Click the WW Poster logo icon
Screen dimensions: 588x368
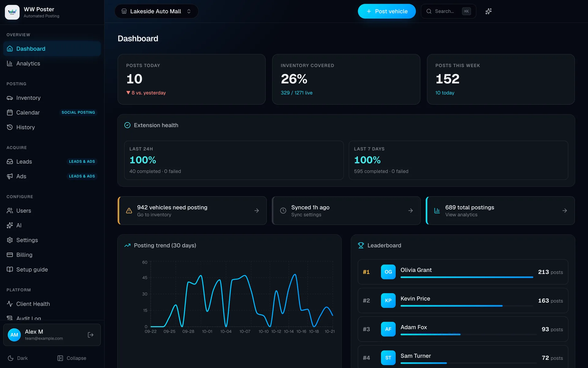click(x=12, y=12)
